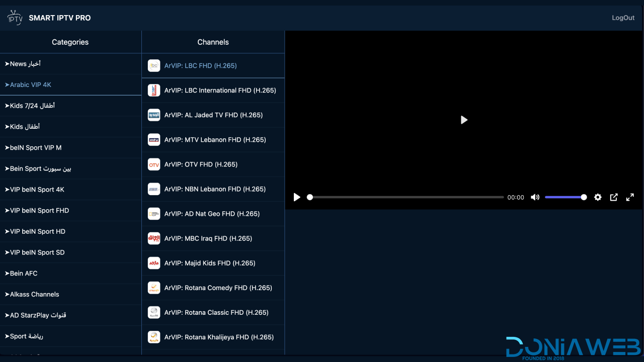Select ArVIP: Majid Kids FHD

tap(213, 263)
